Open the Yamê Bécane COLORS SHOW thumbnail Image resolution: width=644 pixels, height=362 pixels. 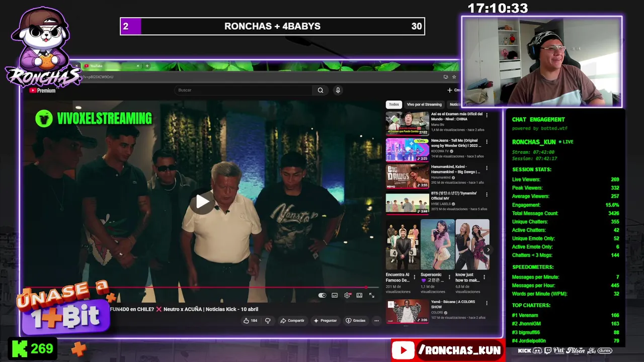407,311
